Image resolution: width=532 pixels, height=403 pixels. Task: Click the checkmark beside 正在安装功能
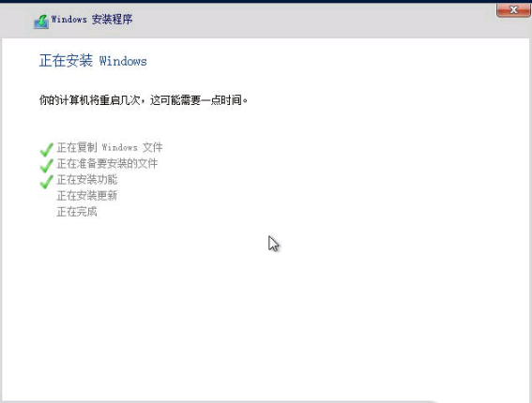coord(47,182)
